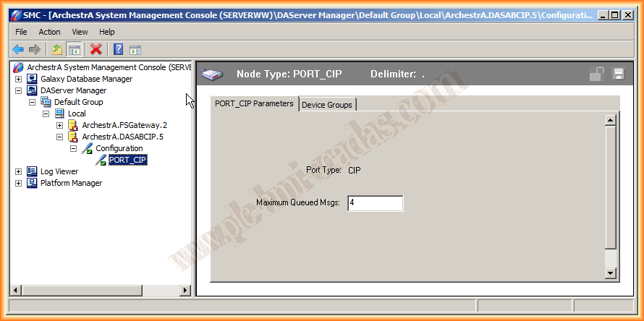This screenshot has height=321, width=644.
Task: Expand the Galaxy Database Manager node
Action: pyautogui.click(x=18, y=79)
